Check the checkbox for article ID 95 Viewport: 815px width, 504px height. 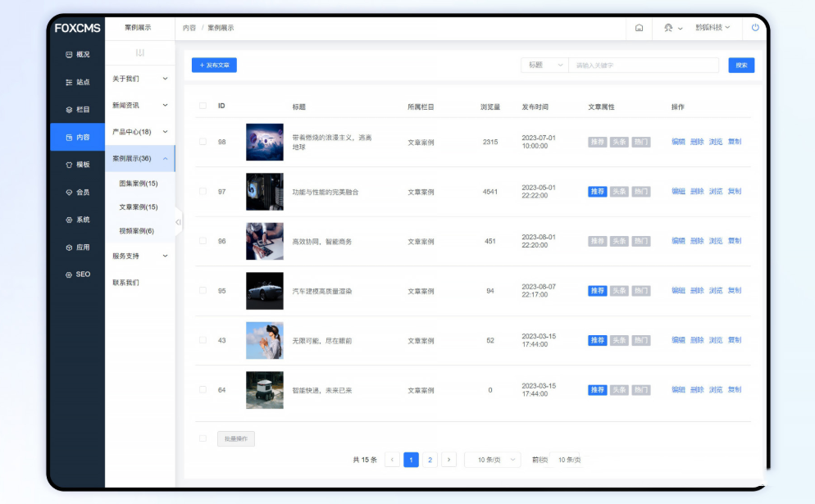(203, 291)
